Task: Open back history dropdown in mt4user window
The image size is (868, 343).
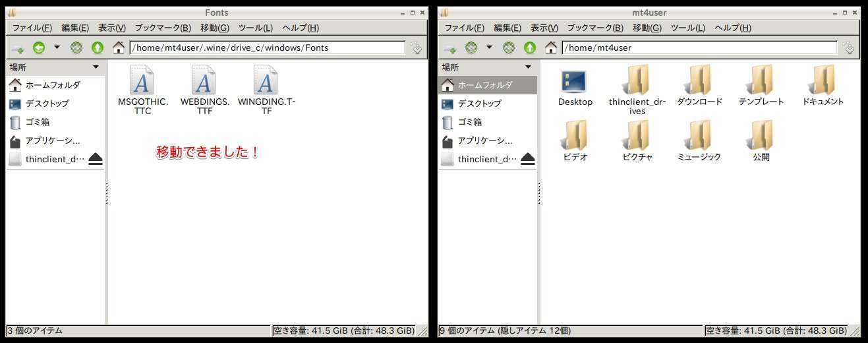Action: 489,47
